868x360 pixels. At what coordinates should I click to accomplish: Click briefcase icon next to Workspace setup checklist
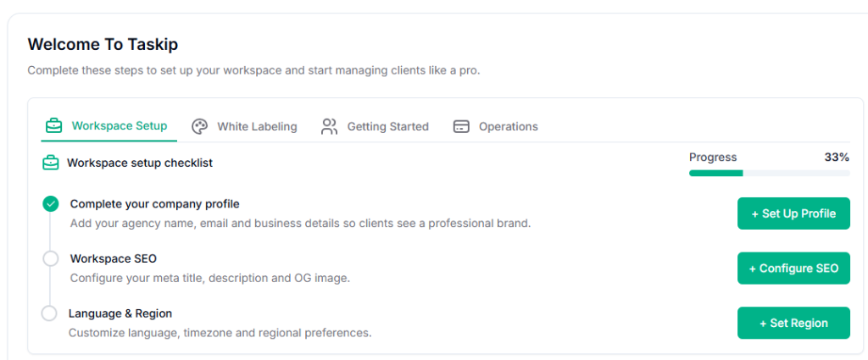tap(51, 163)
